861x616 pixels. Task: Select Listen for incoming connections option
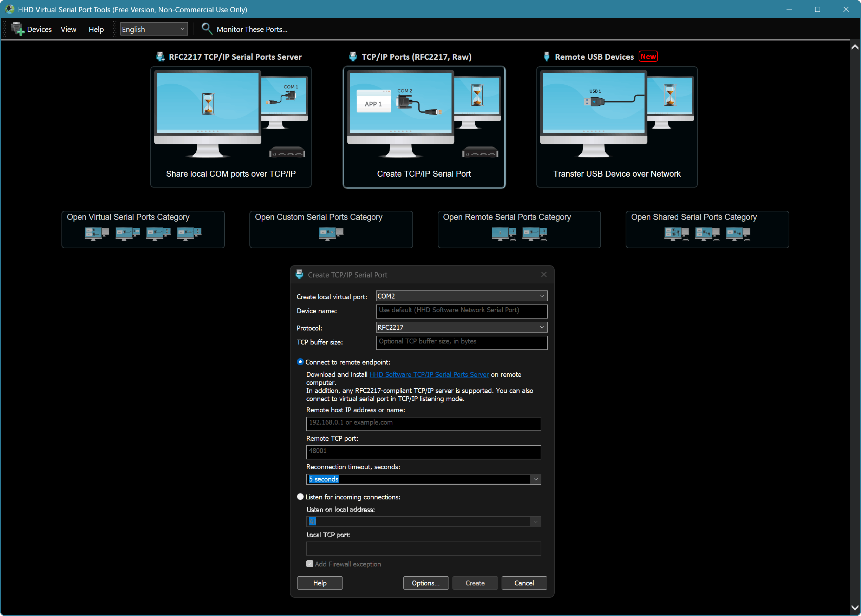click(x=300, y=497)
